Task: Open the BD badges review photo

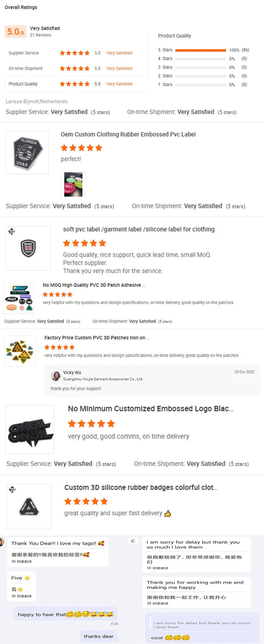Action: (73, 184)
